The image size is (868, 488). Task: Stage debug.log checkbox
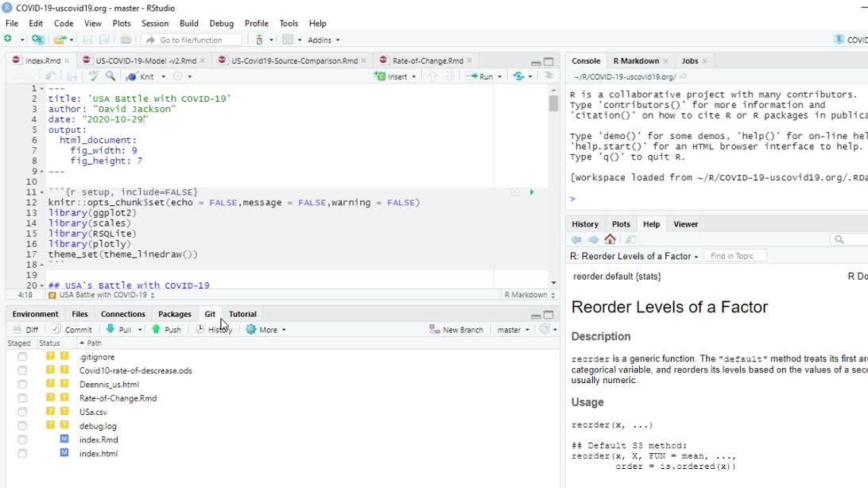pyautogui.click(x=22, y=426)
